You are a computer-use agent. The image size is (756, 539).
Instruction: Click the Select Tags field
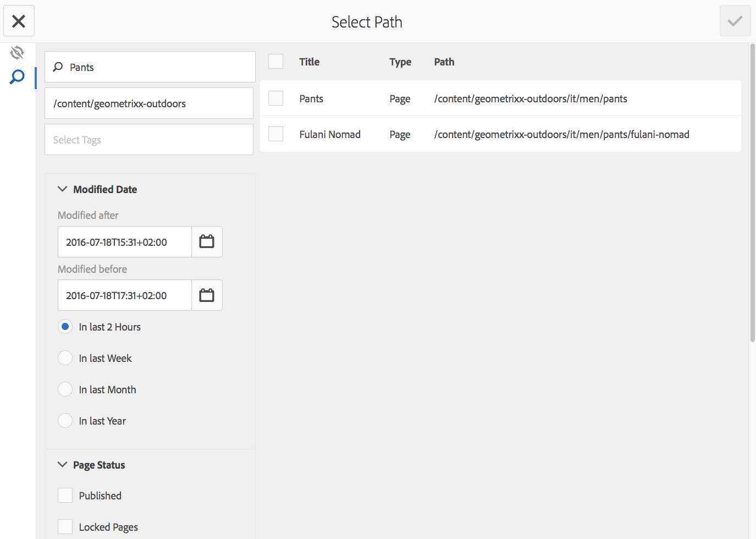pos(149,140)
